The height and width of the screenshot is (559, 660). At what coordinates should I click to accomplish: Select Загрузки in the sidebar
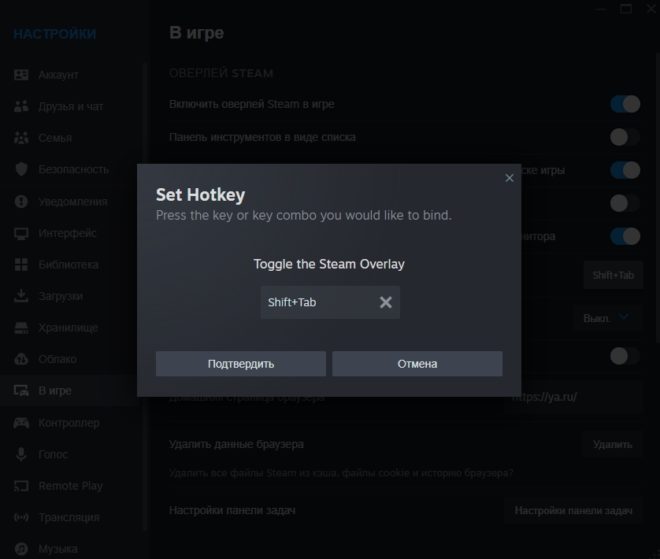69,296
